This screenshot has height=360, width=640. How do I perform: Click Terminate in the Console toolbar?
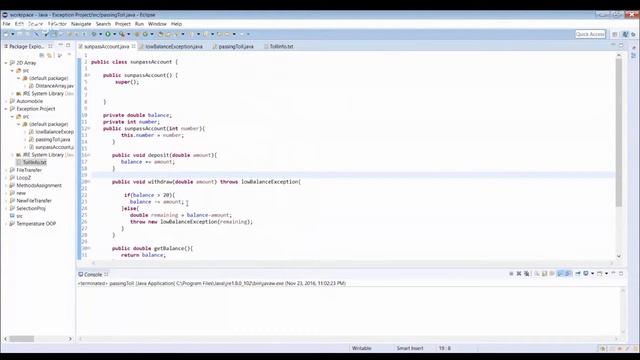[x=511, y=273]
